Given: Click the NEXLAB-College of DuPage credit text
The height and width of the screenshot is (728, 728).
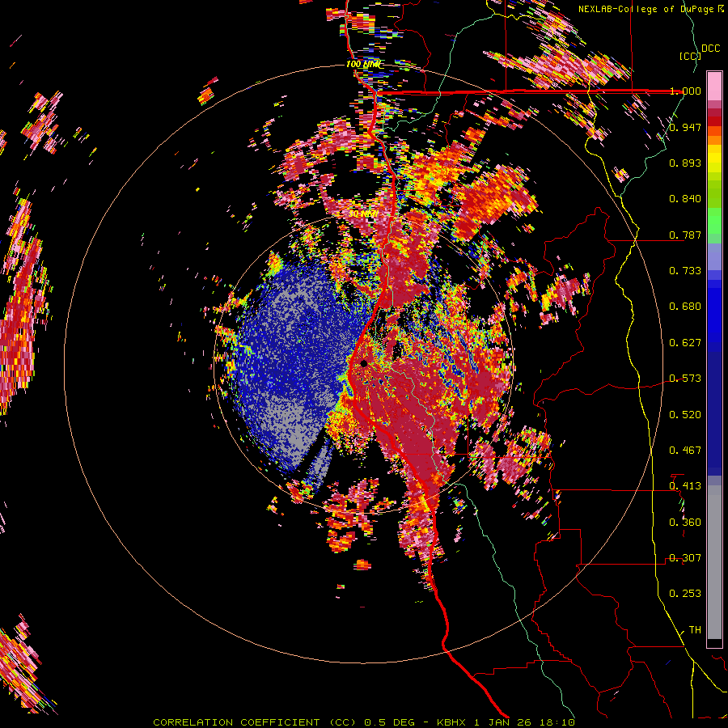Looking at the screenshot, I should [x=650, y=9].
